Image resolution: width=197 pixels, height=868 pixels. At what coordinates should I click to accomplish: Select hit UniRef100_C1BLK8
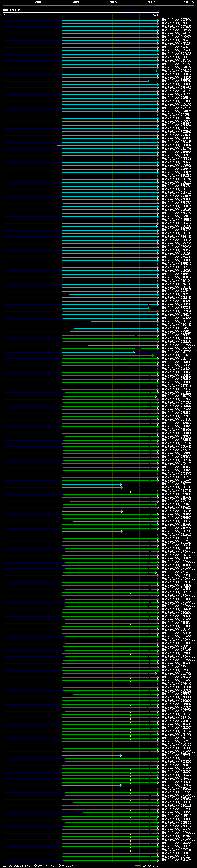point(176,846)
